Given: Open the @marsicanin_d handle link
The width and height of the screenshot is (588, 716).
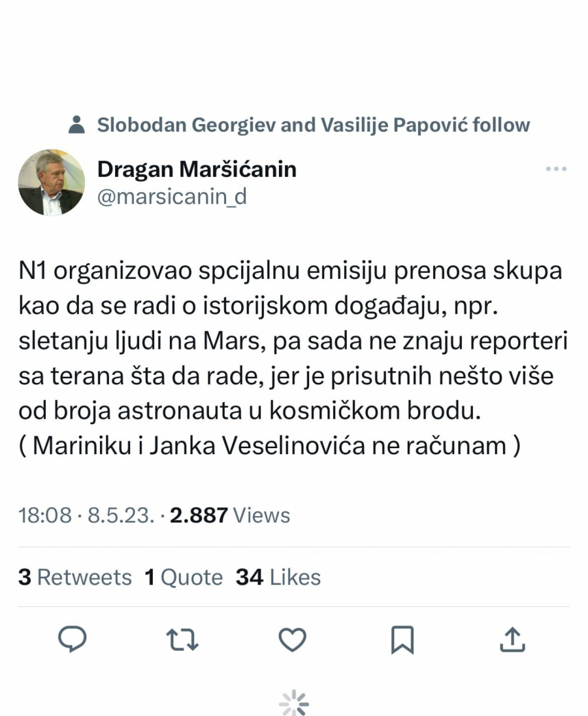Looking at the screenshot, I should coord(172,197).
